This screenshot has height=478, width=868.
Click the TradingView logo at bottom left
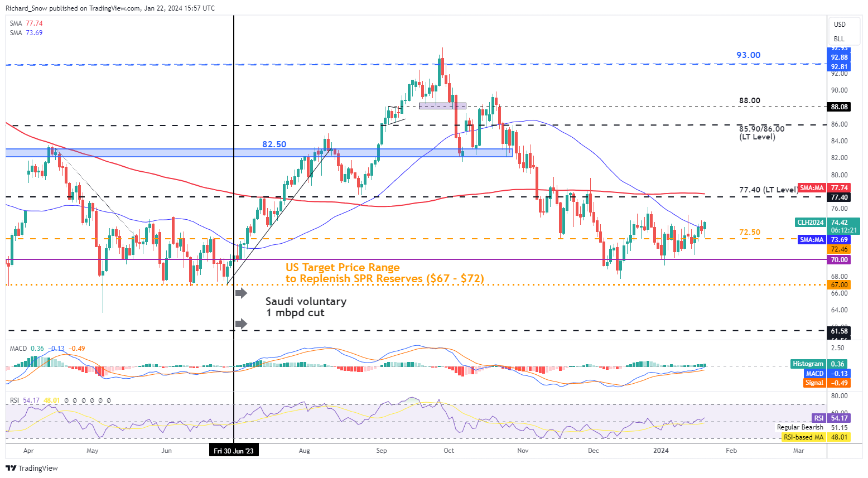(x=32, y=468)
